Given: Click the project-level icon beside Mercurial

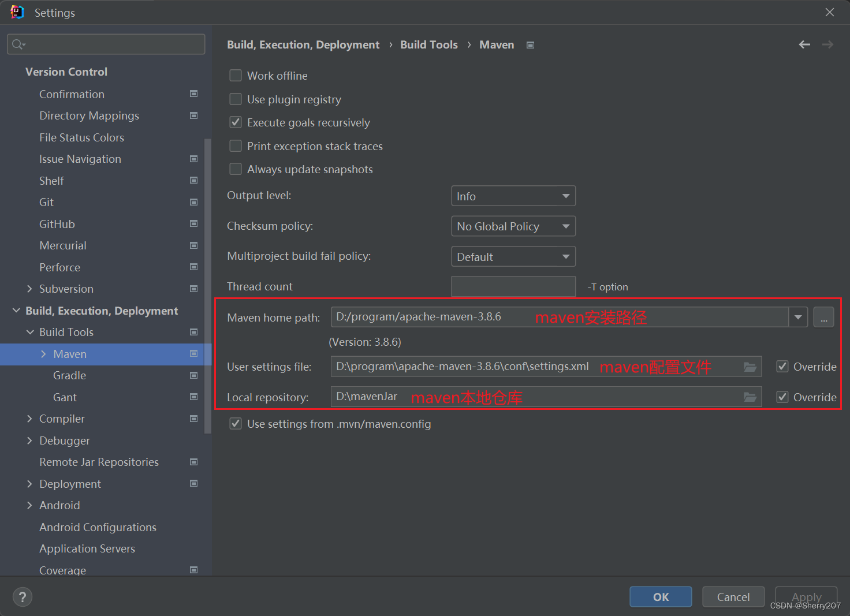Looking at the screenshot, I should tap(194, 245).
